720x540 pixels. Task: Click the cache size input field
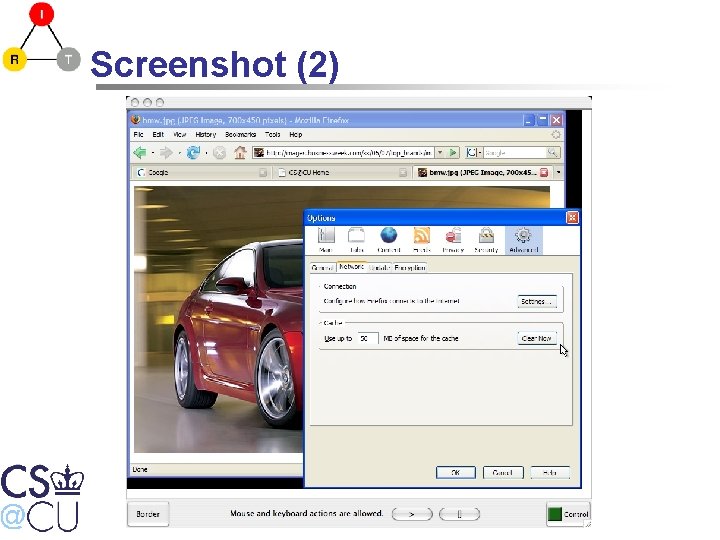click(368, 338)
